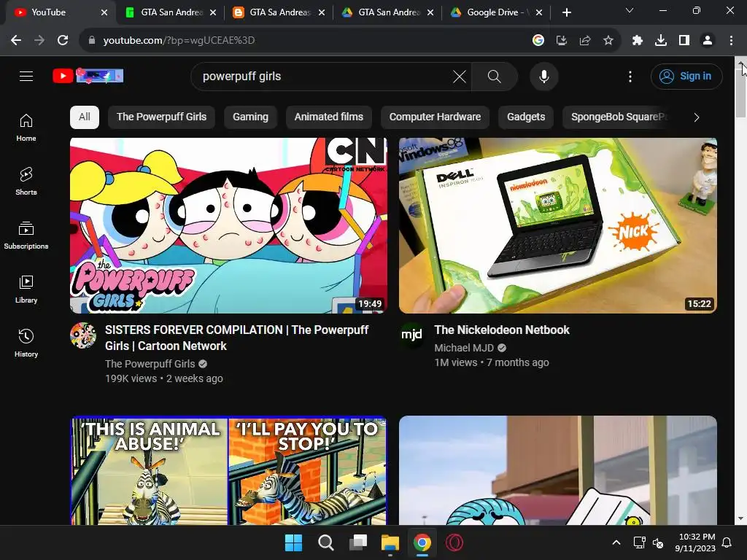This screenshot has width=747, height=560.
Task: Open the Windows Start menu
Action: (x=293, y=542)
